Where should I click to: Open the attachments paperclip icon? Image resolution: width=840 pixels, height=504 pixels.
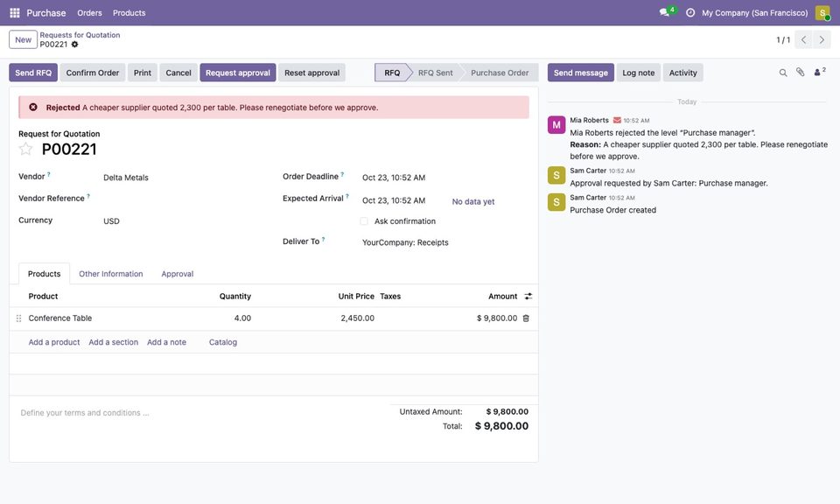(801, 73)
